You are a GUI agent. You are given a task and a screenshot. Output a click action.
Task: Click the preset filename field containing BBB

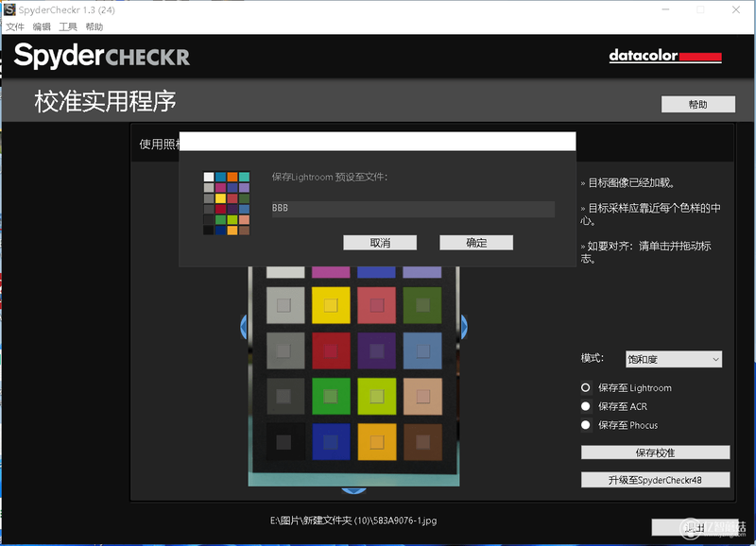click(413, 209)
